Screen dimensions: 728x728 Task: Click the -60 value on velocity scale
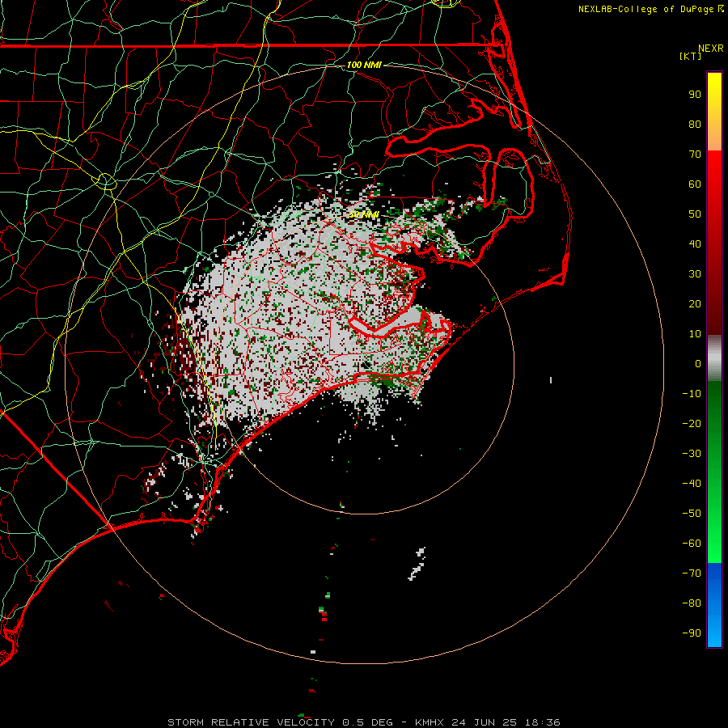tap(692, 544)
